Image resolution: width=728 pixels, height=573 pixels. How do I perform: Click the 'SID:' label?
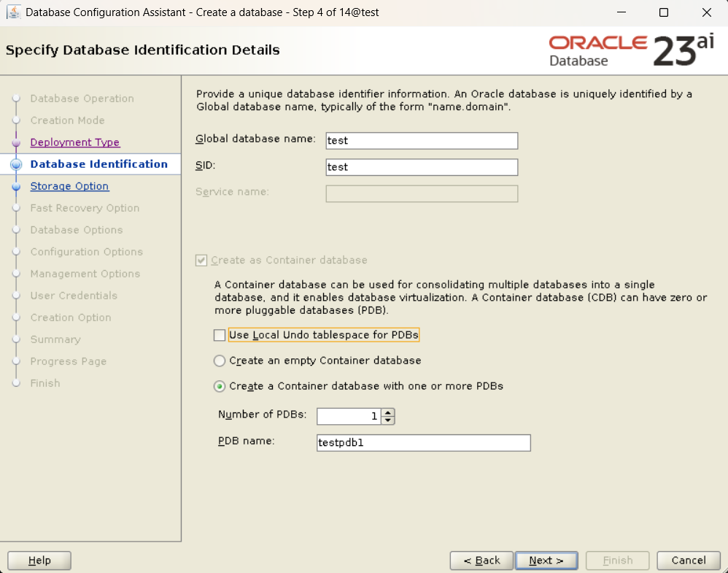coord(205,166)
